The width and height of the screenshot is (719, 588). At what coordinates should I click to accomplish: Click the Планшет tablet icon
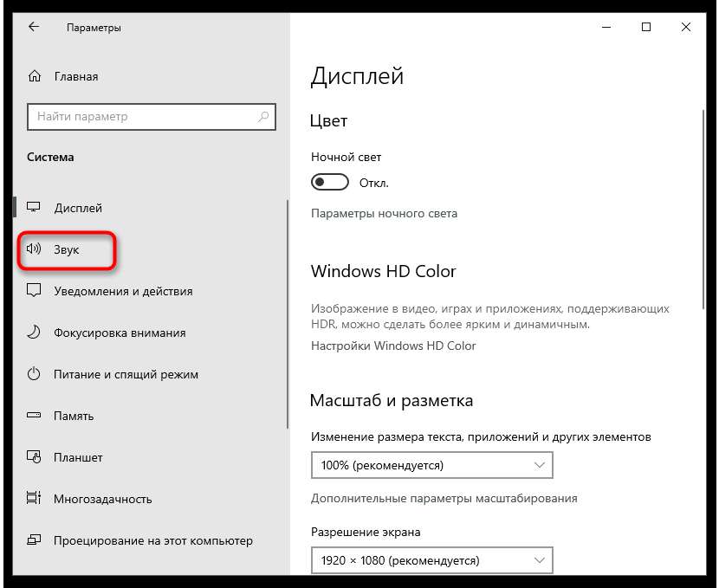click(34, 457)
